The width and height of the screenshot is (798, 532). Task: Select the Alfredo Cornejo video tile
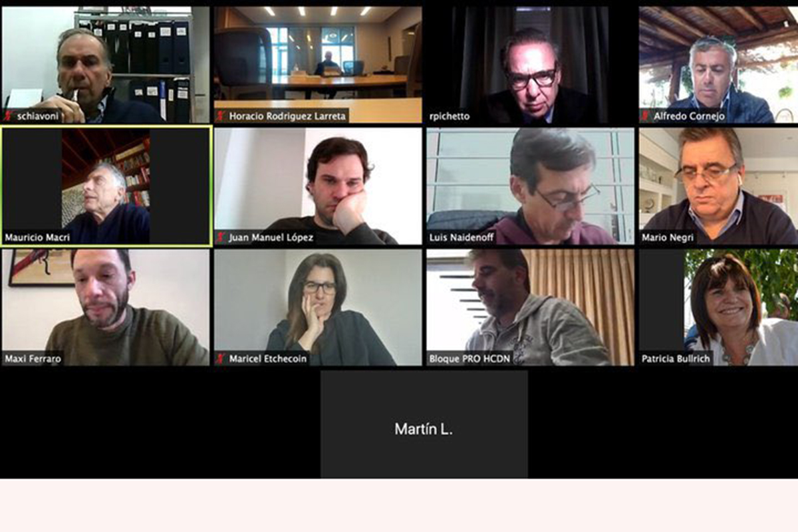pyautogui.click(x=719, y=65)
